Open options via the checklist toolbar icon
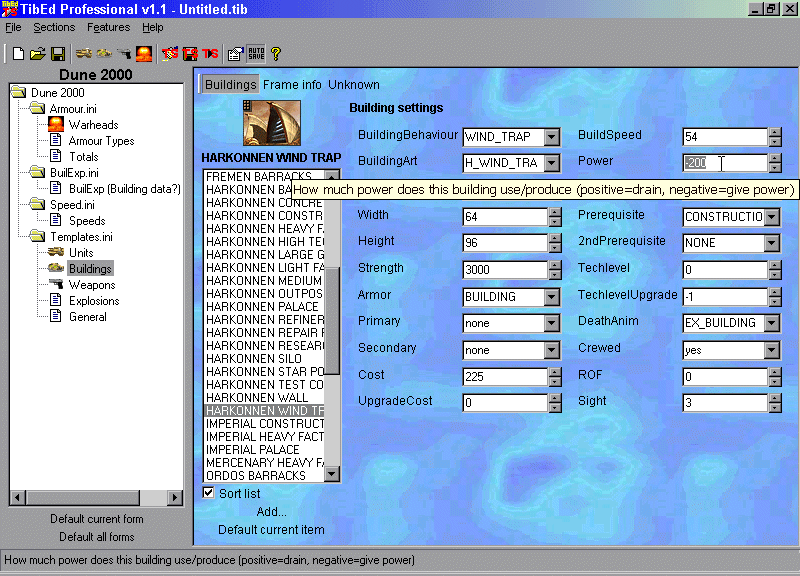The width and height of the screenshot is (800, 576). pos(235,54)
